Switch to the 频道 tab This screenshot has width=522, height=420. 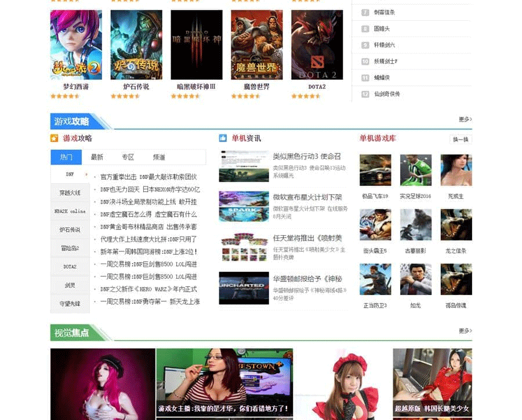point(159,157)
